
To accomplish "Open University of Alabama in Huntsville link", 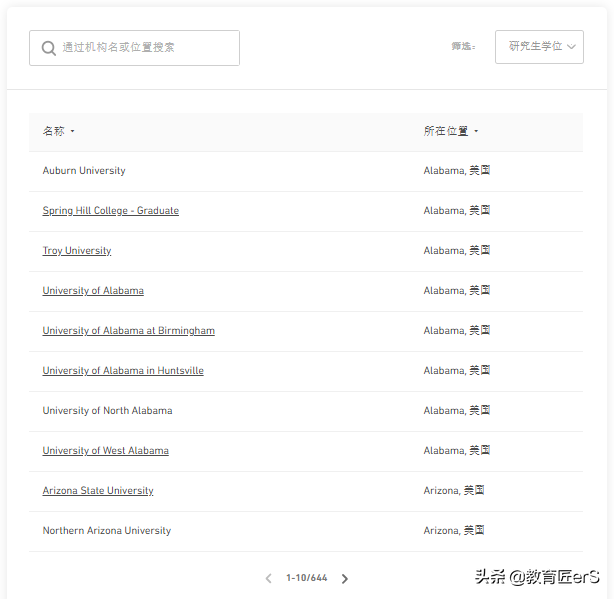I will point(123,370).
